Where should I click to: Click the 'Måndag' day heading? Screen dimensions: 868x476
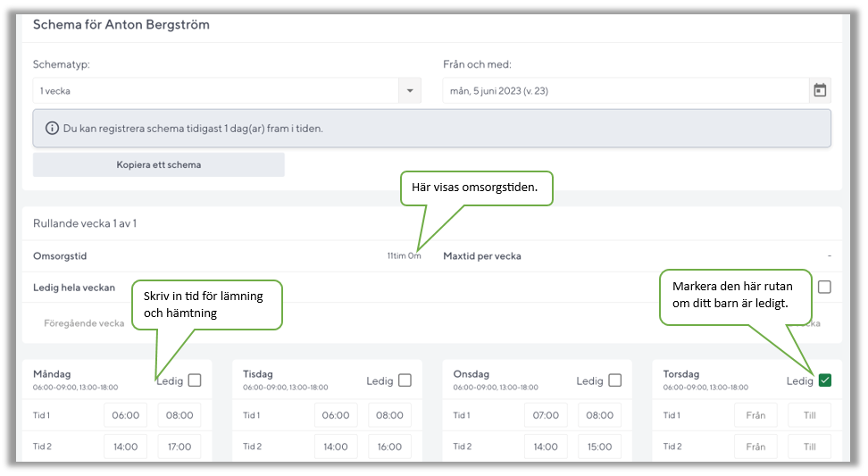tap(52, 374)
